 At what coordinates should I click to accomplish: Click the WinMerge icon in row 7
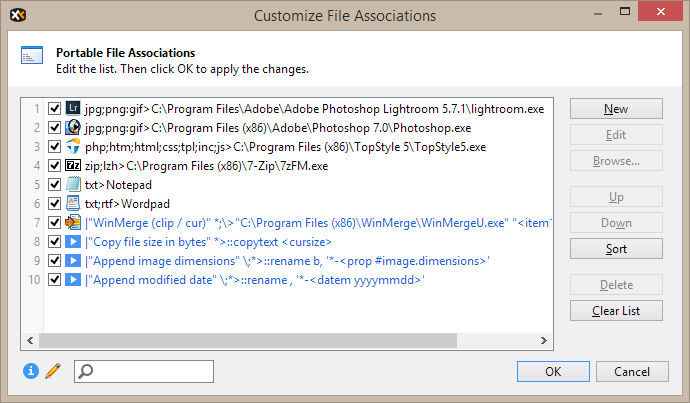73,222
